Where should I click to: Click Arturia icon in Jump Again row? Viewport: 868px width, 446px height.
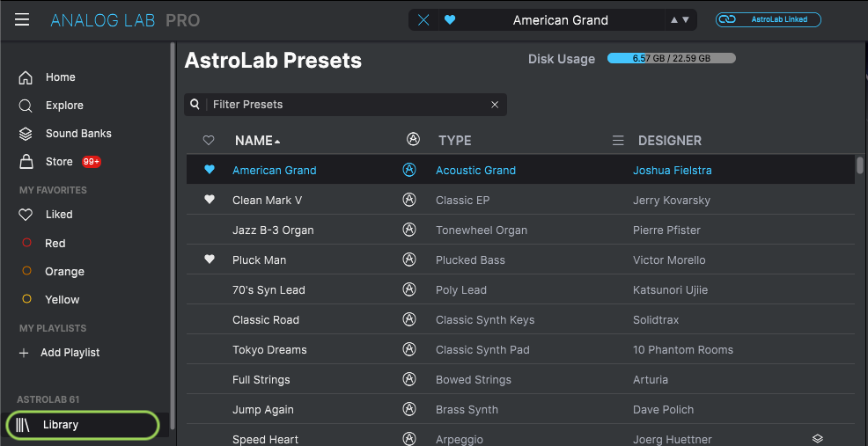coord(409,409)
